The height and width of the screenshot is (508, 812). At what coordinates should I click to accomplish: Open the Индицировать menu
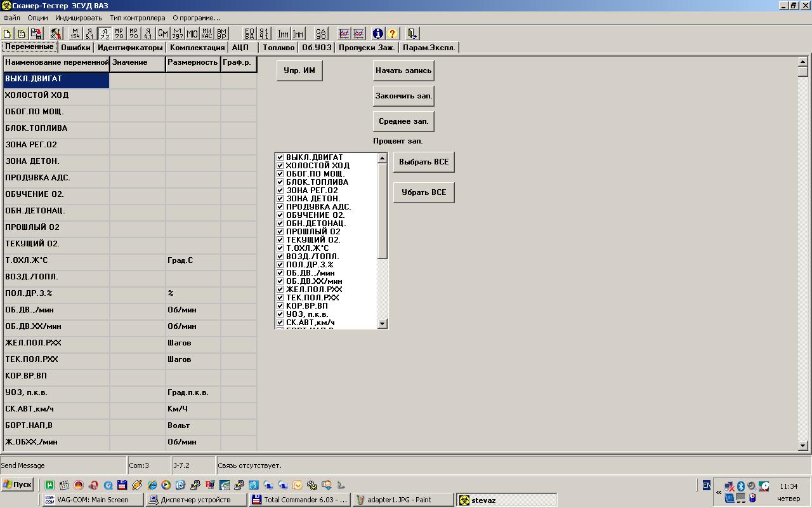[79, 18]
